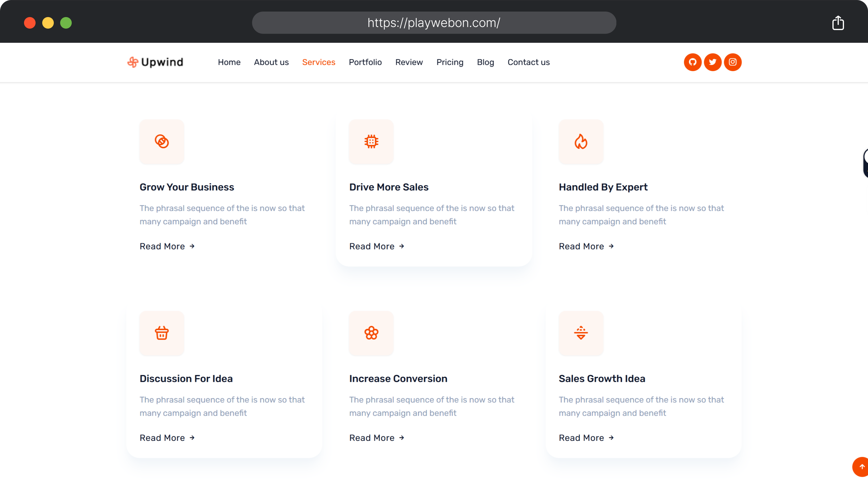Open the Portfolio menu item
This screenshot has width=868, height=488.
pos(365,62)
